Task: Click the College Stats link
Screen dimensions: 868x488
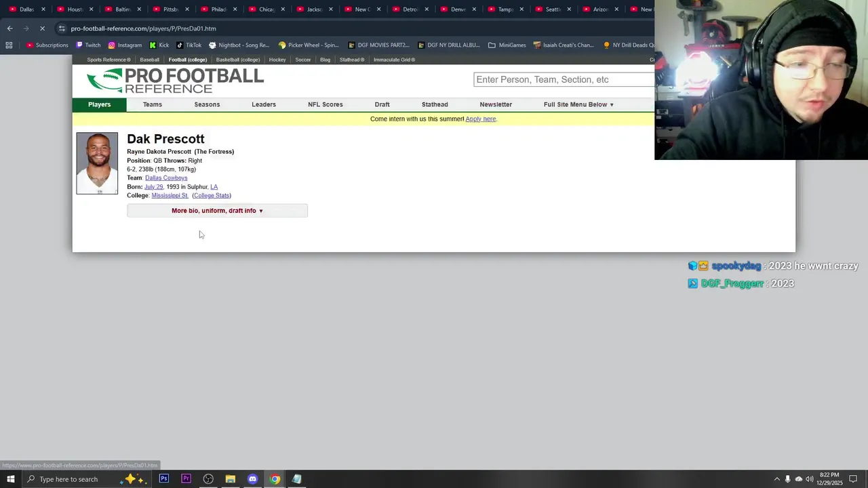Action: [212, 196]
